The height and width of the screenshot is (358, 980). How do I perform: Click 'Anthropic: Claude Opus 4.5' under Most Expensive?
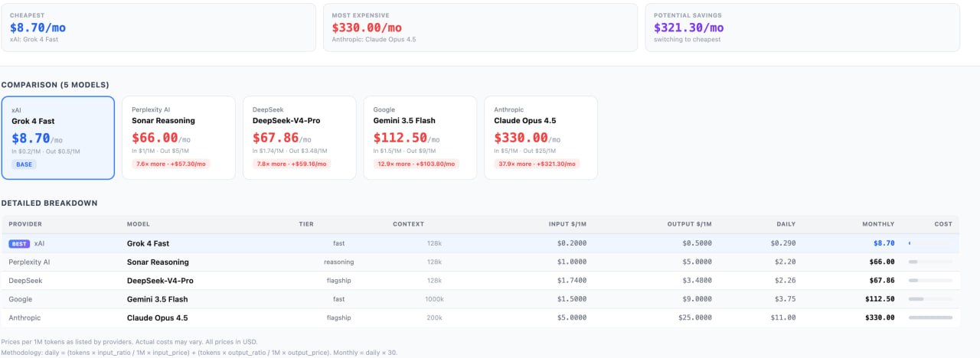click(374, 39)
